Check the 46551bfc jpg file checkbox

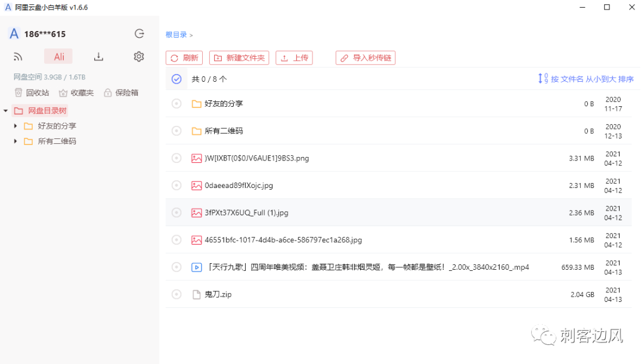(x=177, y=240)
